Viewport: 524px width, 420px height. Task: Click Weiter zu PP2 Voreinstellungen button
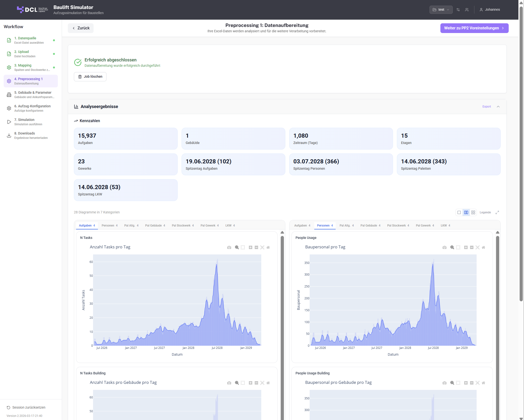(x=474, y=28)
